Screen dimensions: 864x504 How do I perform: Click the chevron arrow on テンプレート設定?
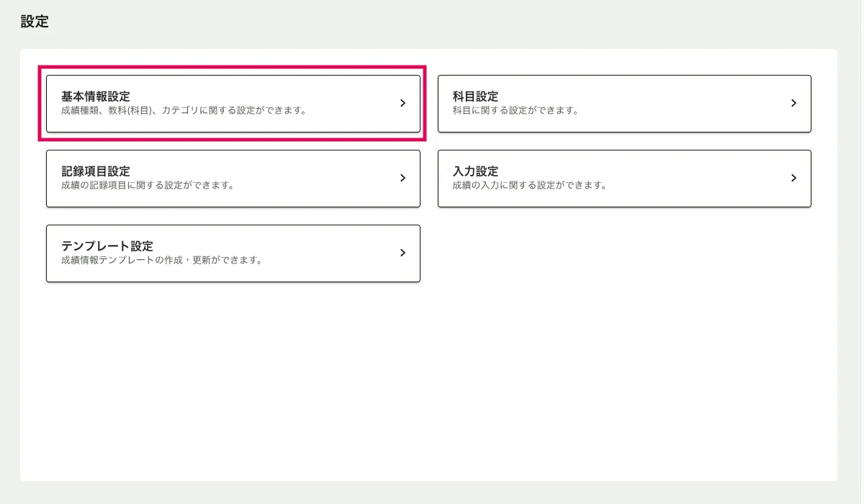(402, 253)
